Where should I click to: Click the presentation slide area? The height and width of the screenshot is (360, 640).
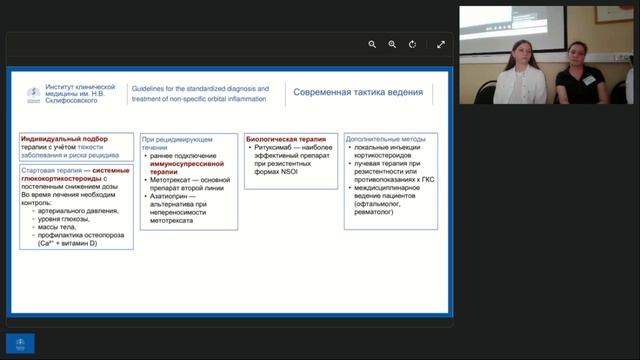[229, 192]
